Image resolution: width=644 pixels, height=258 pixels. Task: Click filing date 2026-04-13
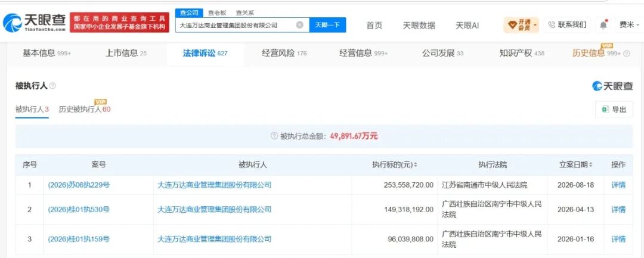click(x=575, y=210)
